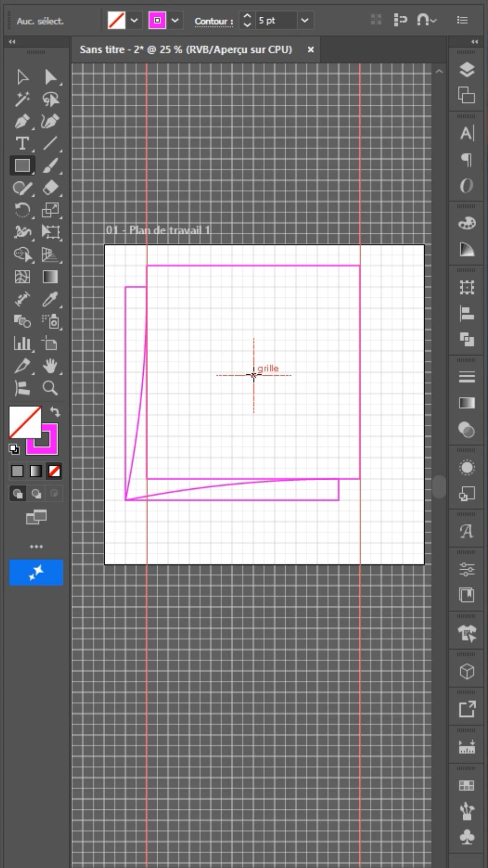The image size is (488, 868).
Task: Open stroke weight 5 pt dropdown
Action: pos(305,20)
